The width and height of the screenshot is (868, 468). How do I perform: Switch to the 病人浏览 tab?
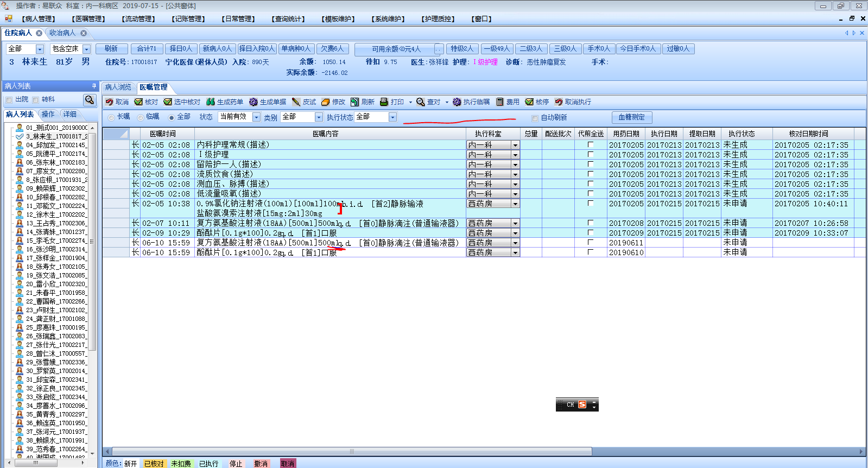point(118,87)
